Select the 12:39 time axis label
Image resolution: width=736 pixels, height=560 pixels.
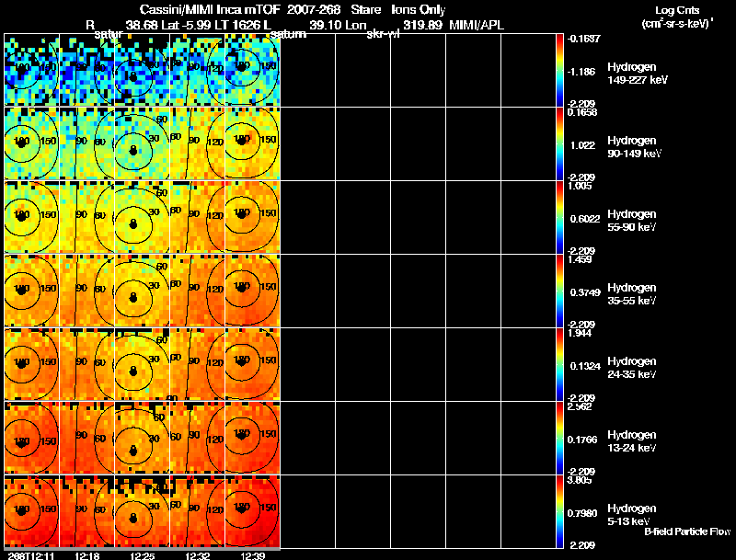click(x=254, y=554)
